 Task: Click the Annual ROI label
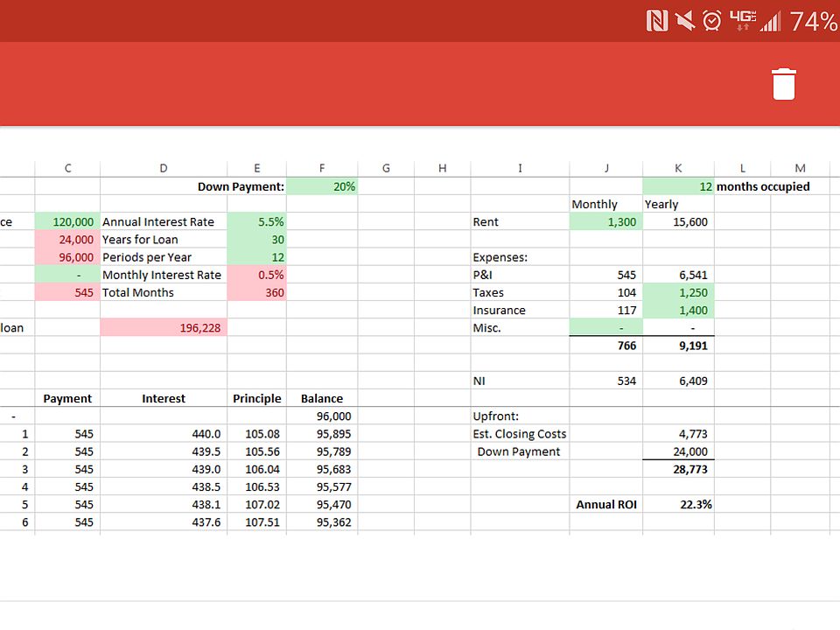click(606, 505)
